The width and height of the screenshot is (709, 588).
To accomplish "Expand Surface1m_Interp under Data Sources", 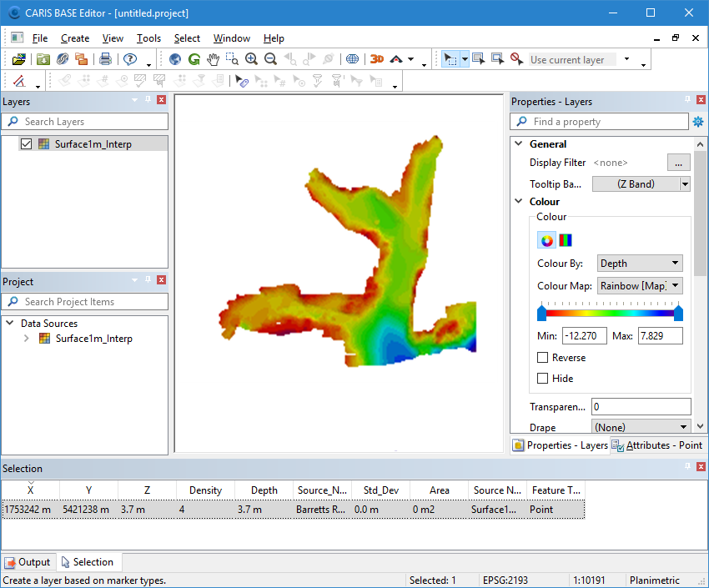I will [26, 339].
